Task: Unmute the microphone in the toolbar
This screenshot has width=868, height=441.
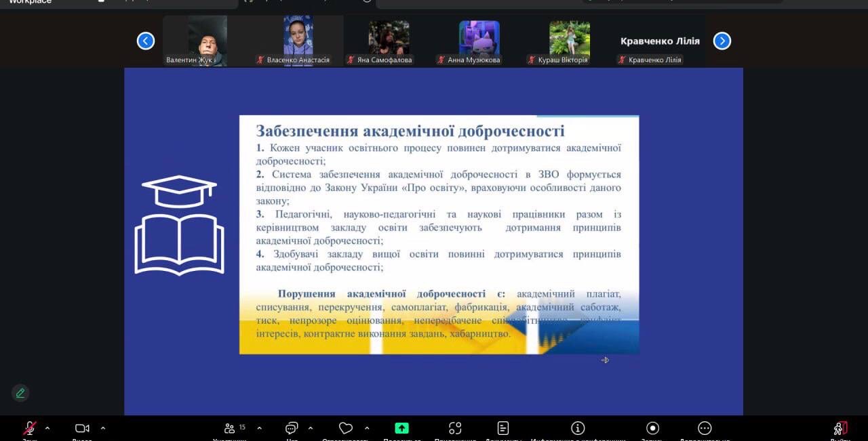Action: (x=30, y=428)
